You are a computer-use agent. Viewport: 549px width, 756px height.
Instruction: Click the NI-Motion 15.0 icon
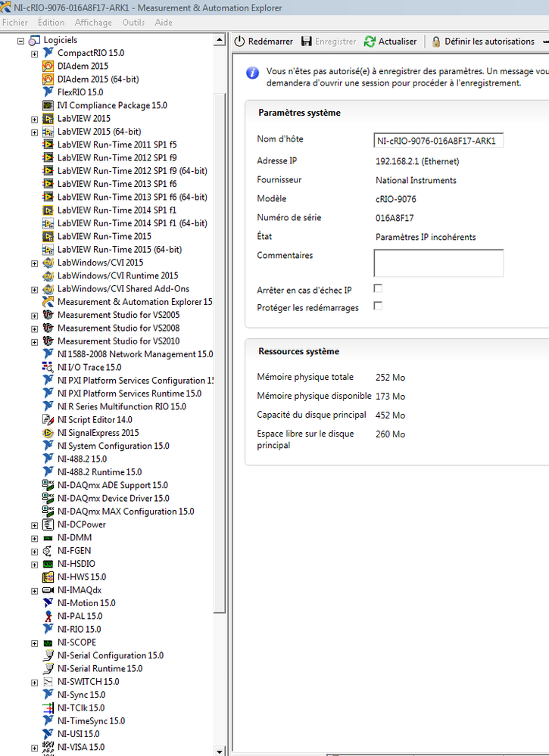pos(48,602)
